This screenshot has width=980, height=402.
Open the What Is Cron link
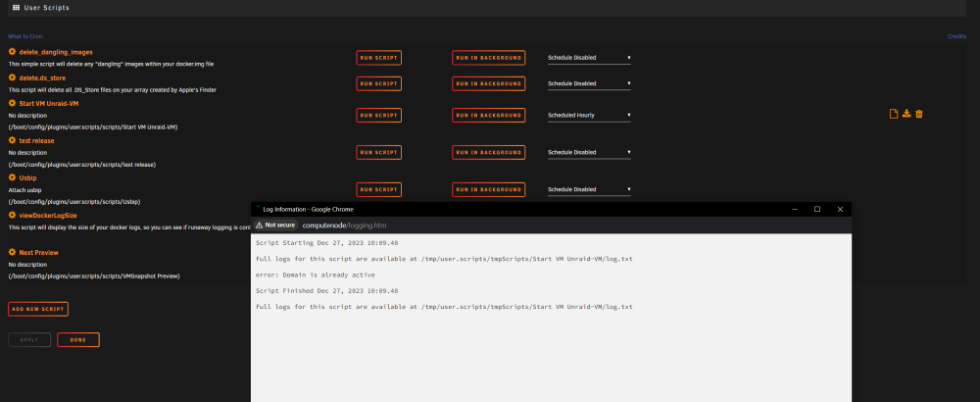tap(25, 37)
